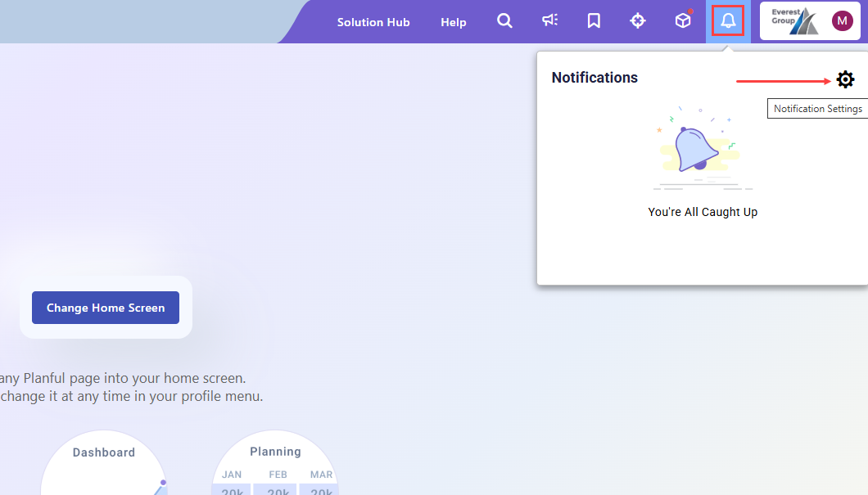Open the cube icon with red dot
Viewport: 868px width, 495px height.
(x=683, y=20)
